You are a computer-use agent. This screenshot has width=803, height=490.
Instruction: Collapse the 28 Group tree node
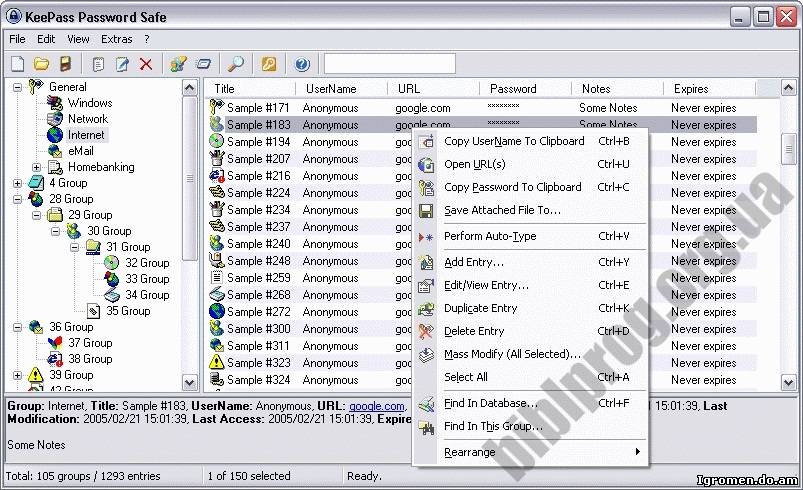pyautogui.click(x=17, y=199)
